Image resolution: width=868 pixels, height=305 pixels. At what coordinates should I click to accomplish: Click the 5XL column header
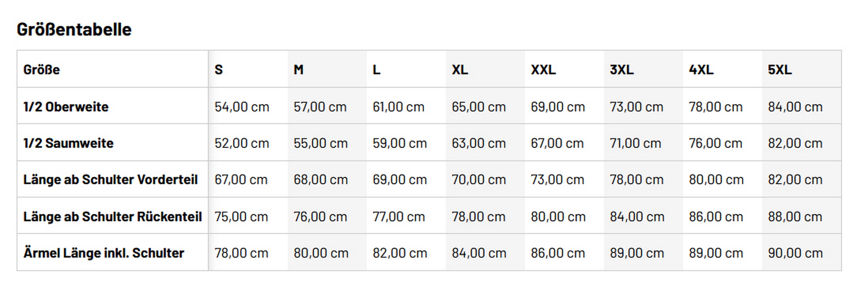tap(780, 70)
